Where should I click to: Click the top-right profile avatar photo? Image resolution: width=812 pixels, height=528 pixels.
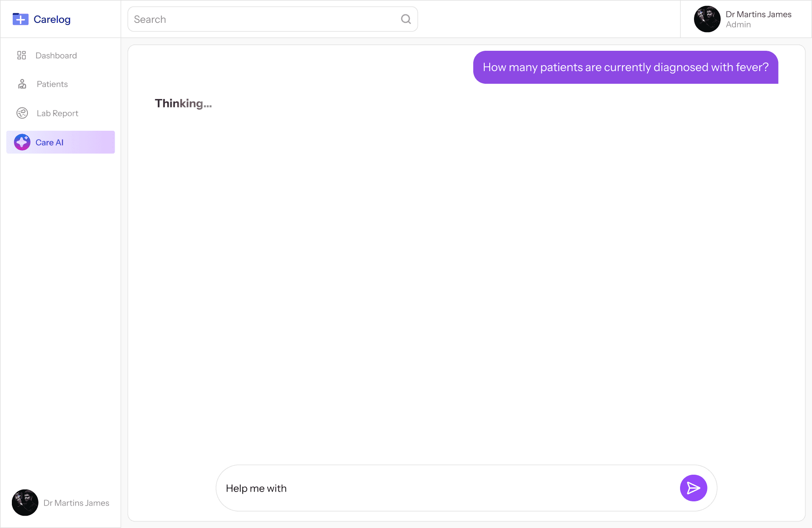point(707,19)
